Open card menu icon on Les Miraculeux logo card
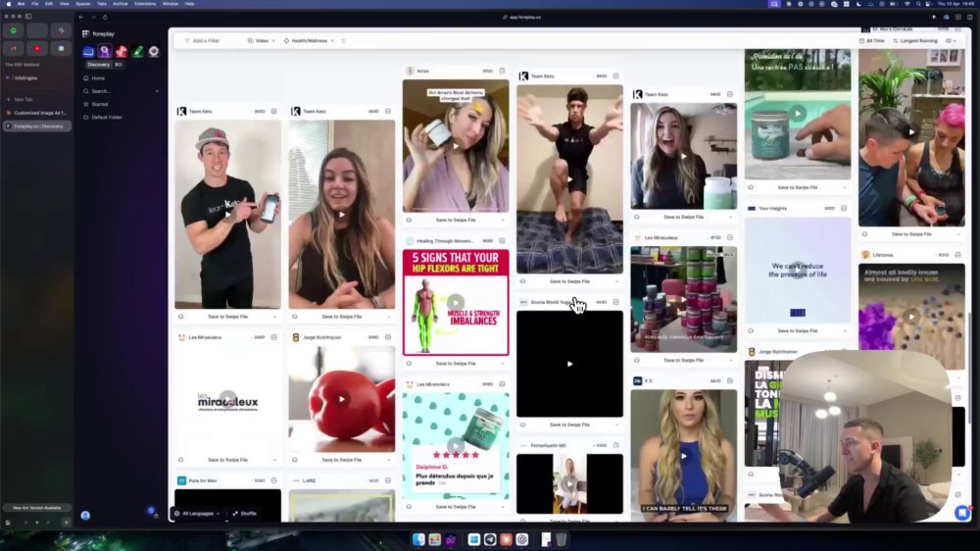Screen dimensions: 980x551 [273, 337]
